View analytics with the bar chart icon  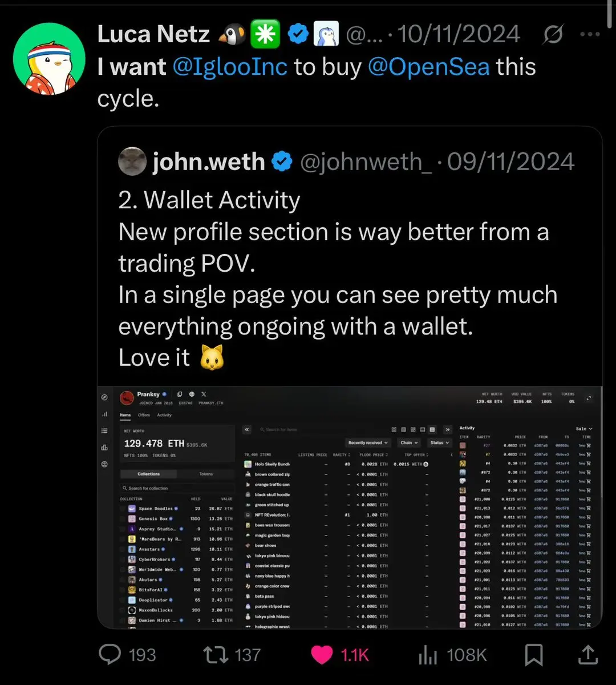click(x=428, y=654)
